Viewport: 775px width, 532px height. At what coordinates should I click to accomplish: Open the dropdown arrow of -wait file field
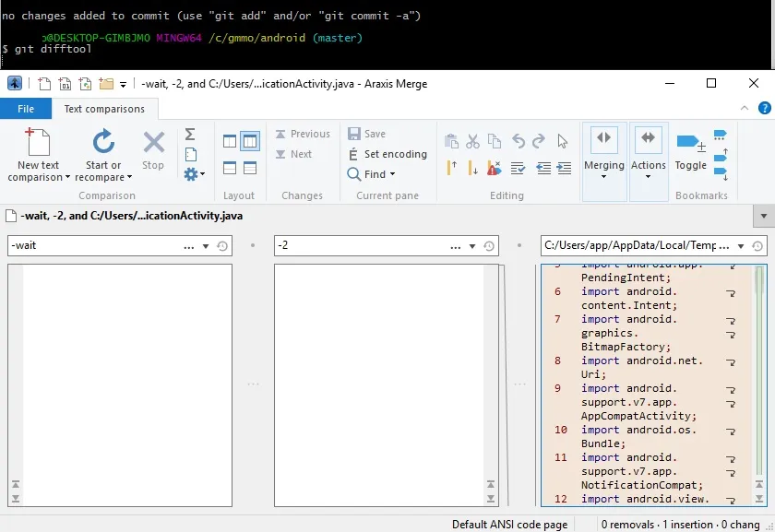(206, 246)
